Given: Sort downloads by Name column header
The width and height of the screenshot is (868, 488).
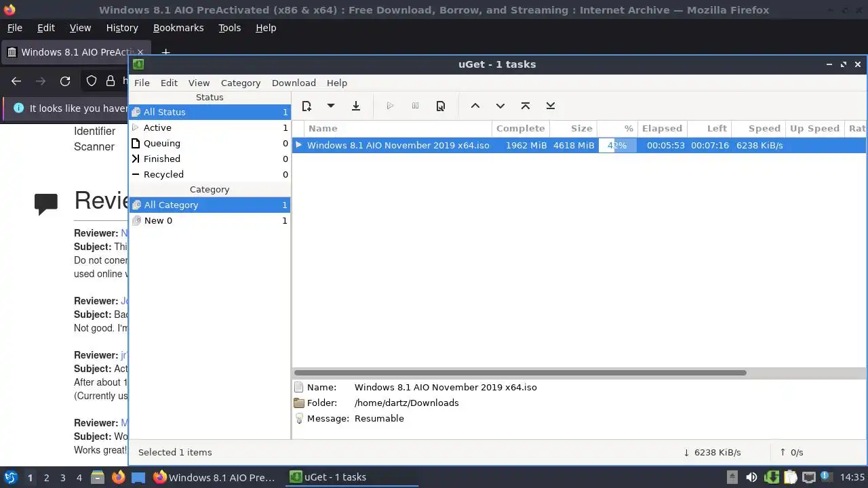Looking at the screenshot, I should point(398,128).
